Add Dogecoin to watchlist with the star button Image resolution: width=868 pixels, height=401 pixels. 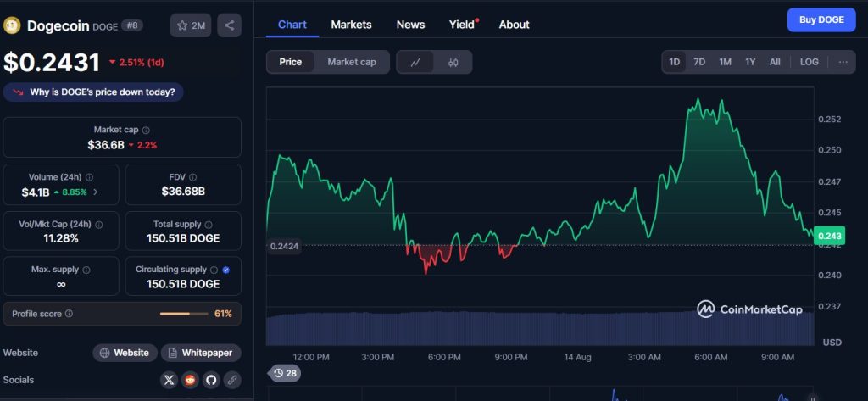click(191, 25)
